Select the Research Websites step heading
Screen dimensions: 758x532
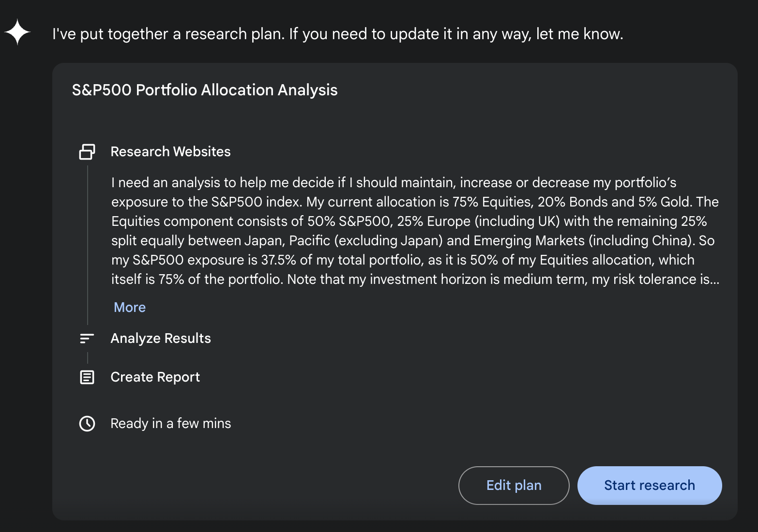point(170,151)
